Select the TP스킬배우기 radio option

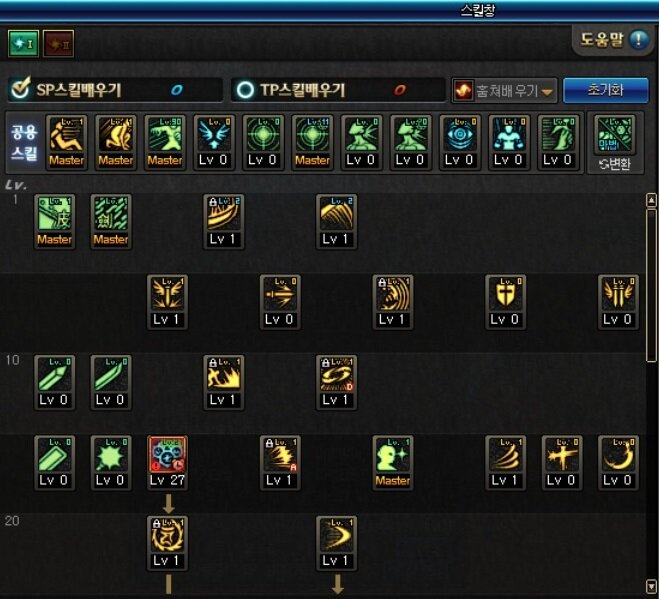[x=245, y=90]
